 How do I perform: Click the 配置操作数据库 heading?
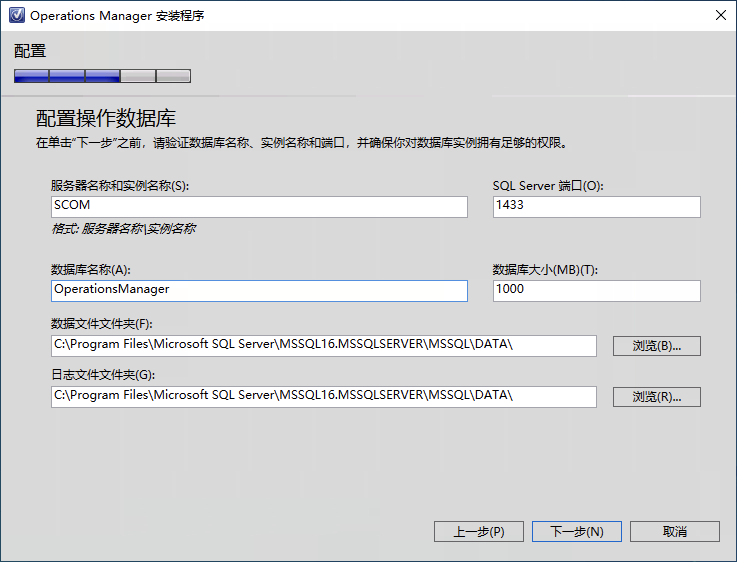(x=106, y=118)
